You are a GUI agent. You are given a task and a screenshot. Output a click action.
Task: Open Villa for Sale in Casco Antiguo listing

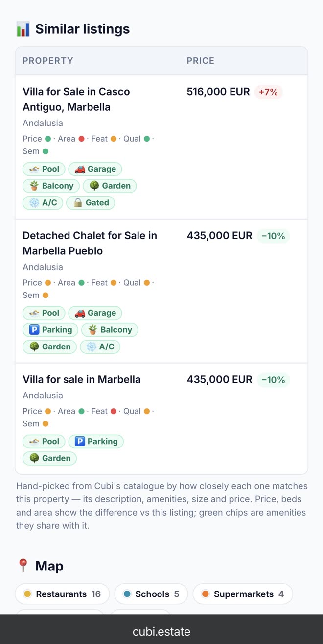click(76, 99)
